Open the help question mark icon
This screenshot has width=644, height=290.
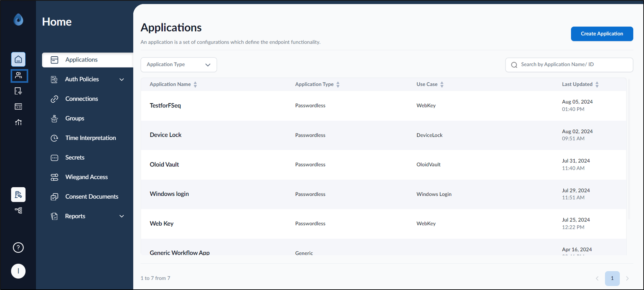click(18, 248)
